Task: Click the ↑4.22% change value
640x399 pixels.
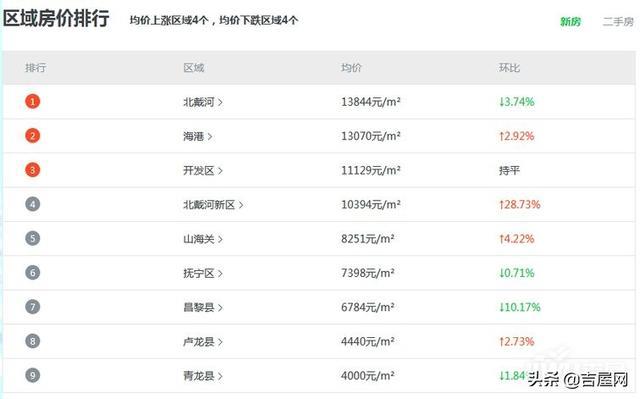Action: tap(517, 239)
